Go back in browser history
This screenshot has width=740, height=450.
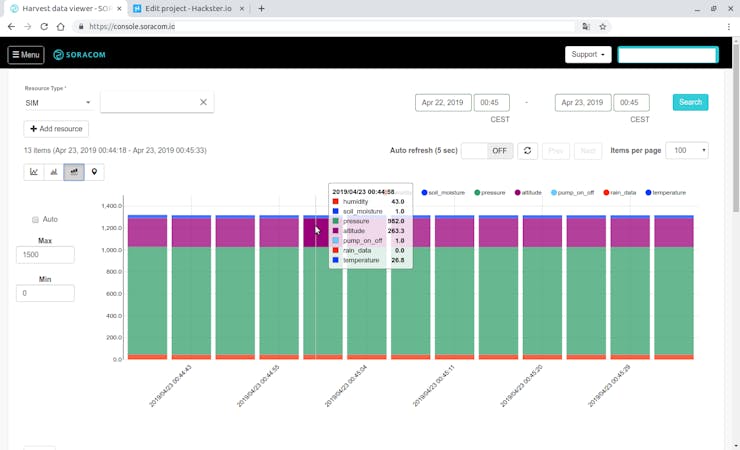pyautogui.click(x=11, y=26)
